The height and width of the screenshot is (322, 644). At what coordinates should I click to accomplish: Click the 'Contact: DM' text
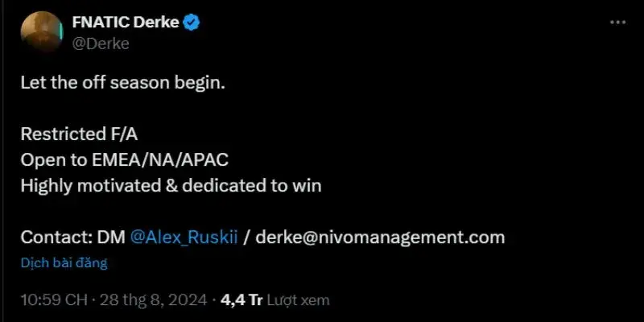(71, 237)
